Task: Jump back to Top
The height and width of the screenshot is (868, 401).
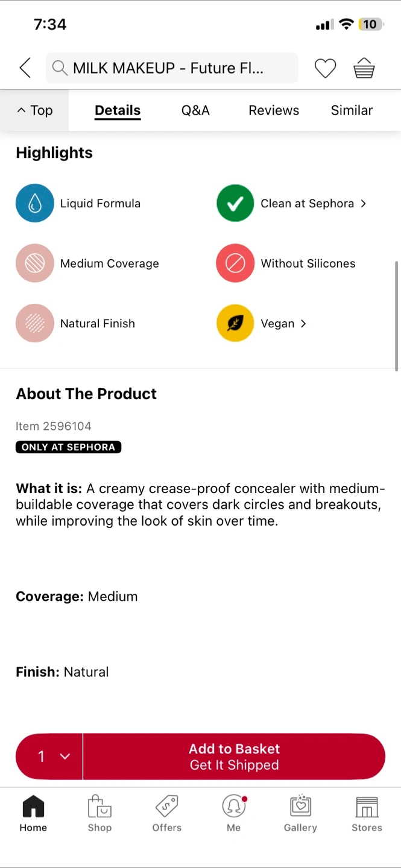Action: [35, 110]
